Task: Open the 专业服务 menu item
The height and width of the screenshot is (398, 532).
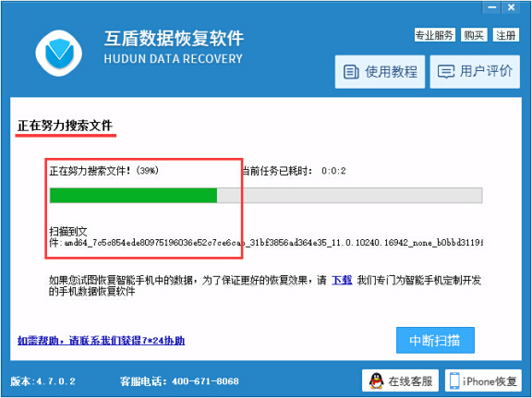Action: point(435,35)
